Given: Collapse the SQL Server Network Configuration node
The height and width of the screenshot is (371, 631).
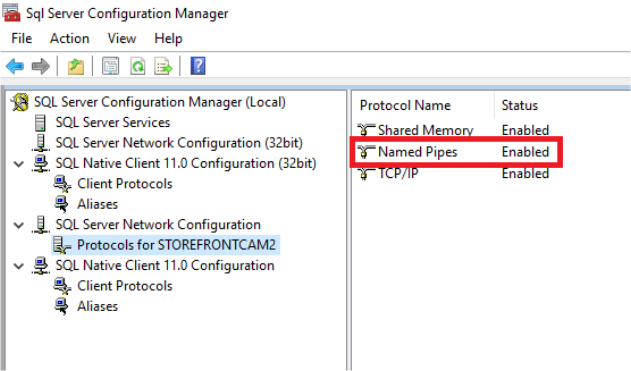Looking at the screenshot, I should pyautogui.click(x=19, y=225).
